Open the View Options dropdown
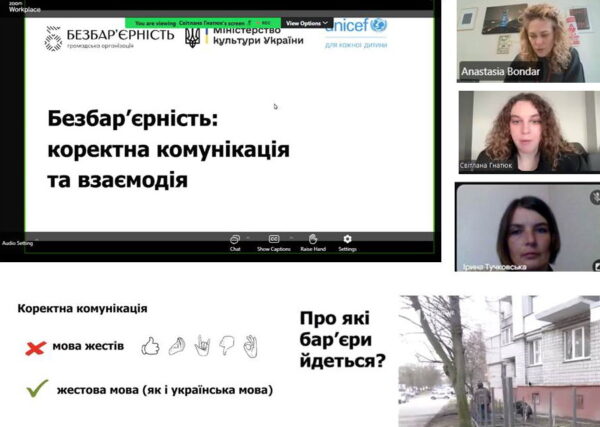Viewport: 600px width, 427px height. pos(307,23)
